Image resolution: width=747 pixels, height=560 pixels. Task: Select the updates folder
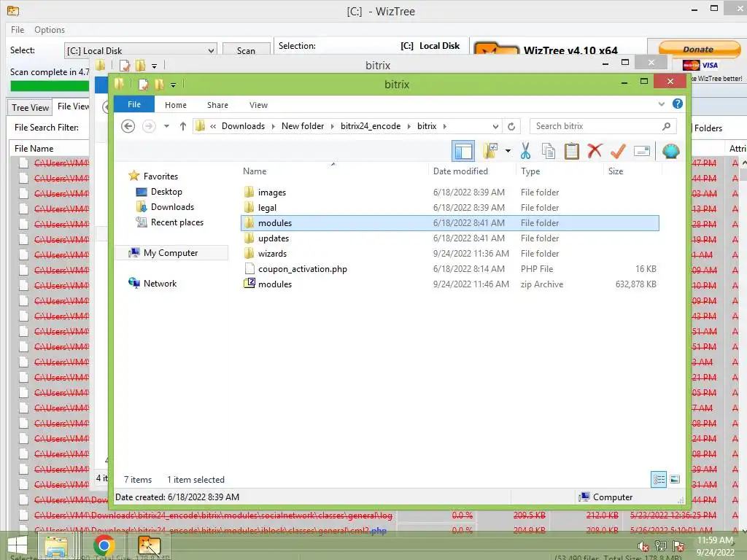click(x=449, y=238)
